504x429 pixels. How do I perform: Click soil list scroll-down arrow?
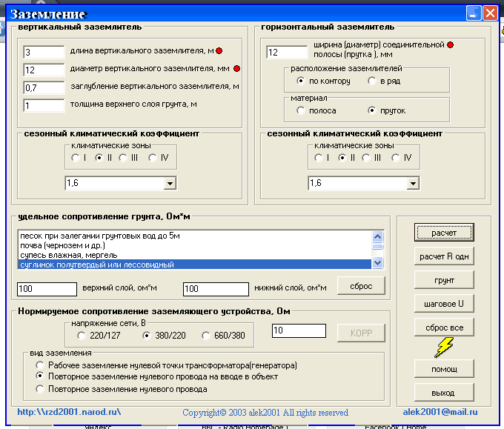[x=378, y=262]
